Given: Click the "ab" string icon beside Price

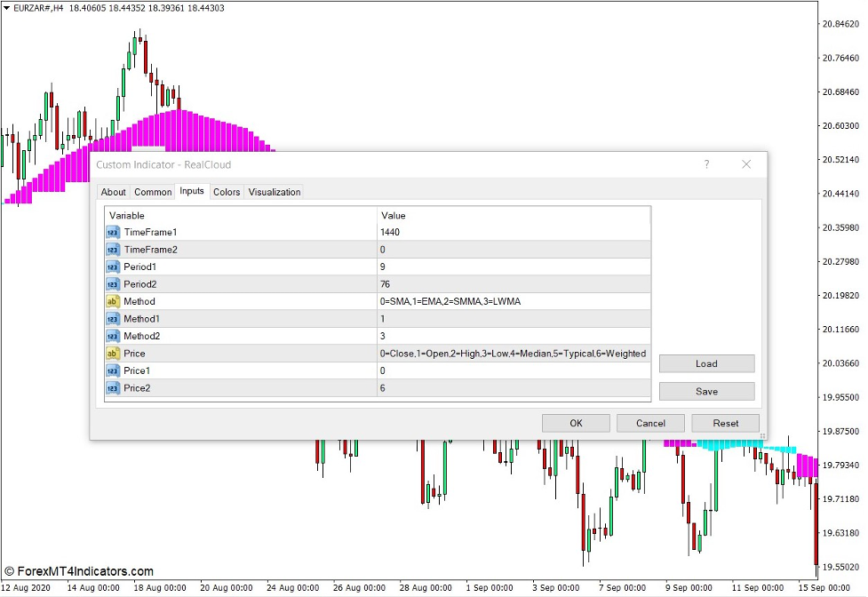Looking at the screenshot, I should tap(112, 353).
